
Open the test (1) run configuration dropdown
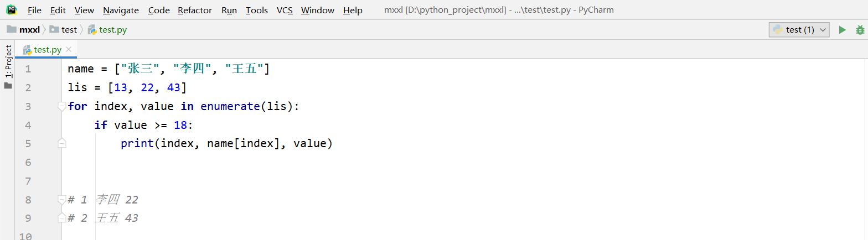[x=799, y=30]
